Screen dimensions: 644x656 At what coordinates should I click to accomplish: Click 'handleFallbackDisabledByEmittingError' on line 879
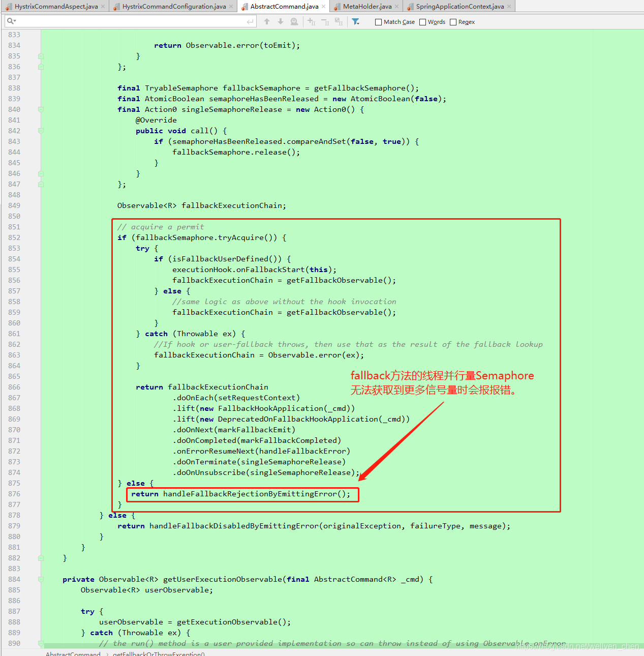[234, 526]
